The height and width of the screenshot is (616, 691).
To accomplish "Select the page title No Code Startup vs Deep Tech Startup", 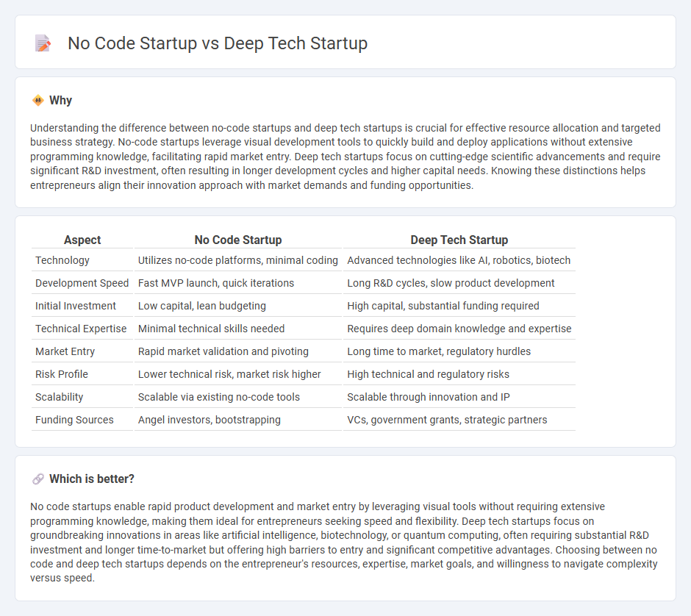I will tap(218, 43).
